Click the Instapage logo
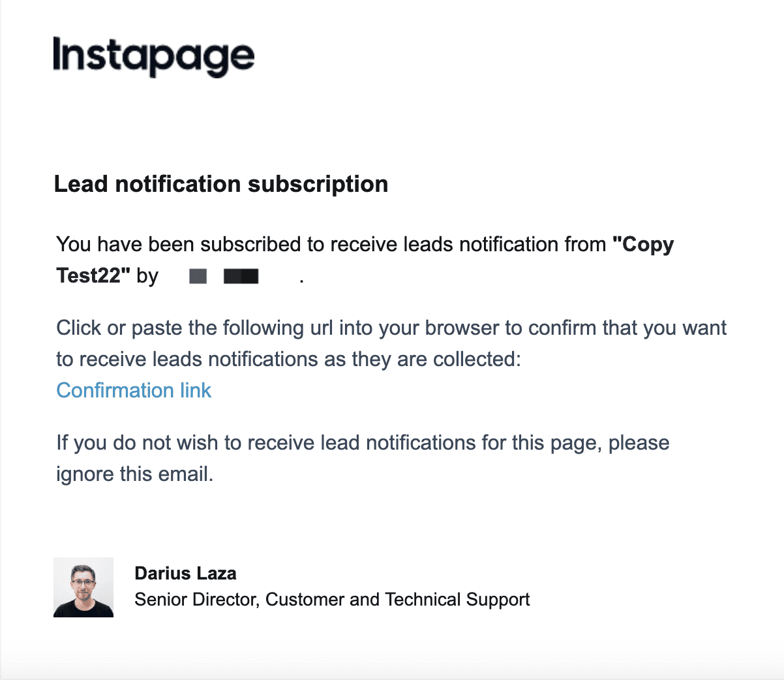 153,57
